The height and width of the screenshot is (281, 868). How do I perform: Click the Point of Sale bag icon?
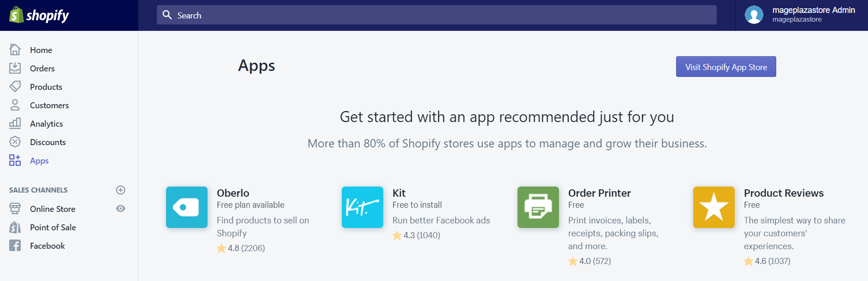[x=15, y=227]
